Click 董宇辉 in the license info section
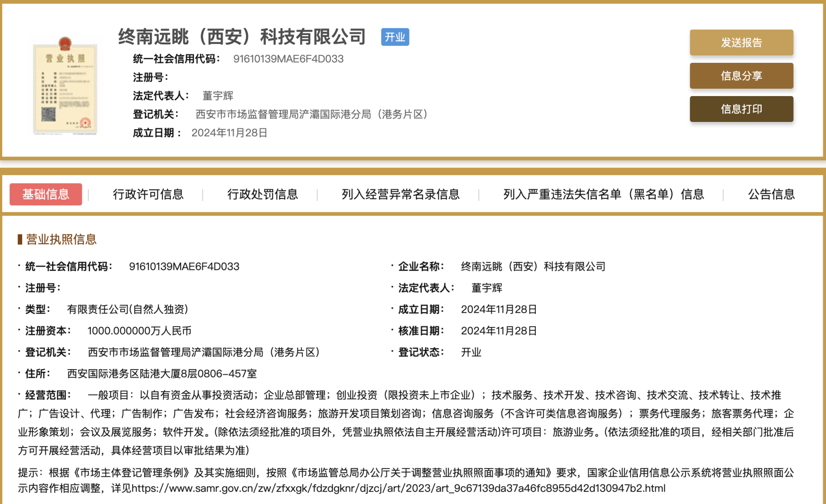The height and width of the screenshot is (504, 826). click(486, 288)
